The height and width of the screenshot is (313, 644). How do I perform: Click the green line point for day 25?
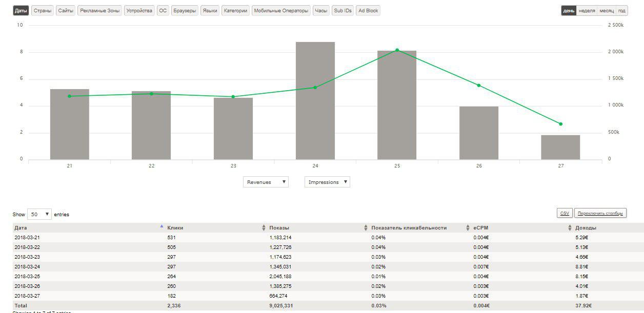click(397, 50)
